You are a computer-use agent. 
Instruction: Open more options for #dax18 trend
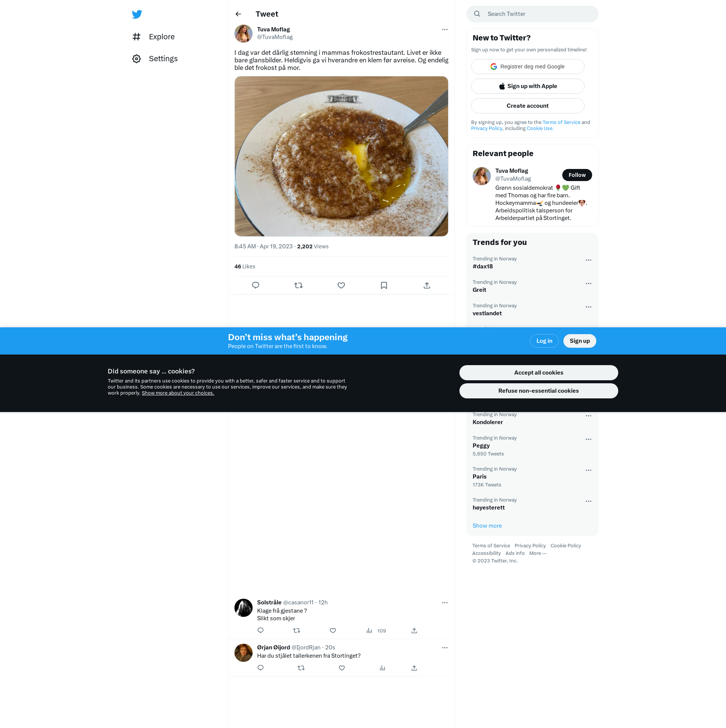[x=588, y=260]
